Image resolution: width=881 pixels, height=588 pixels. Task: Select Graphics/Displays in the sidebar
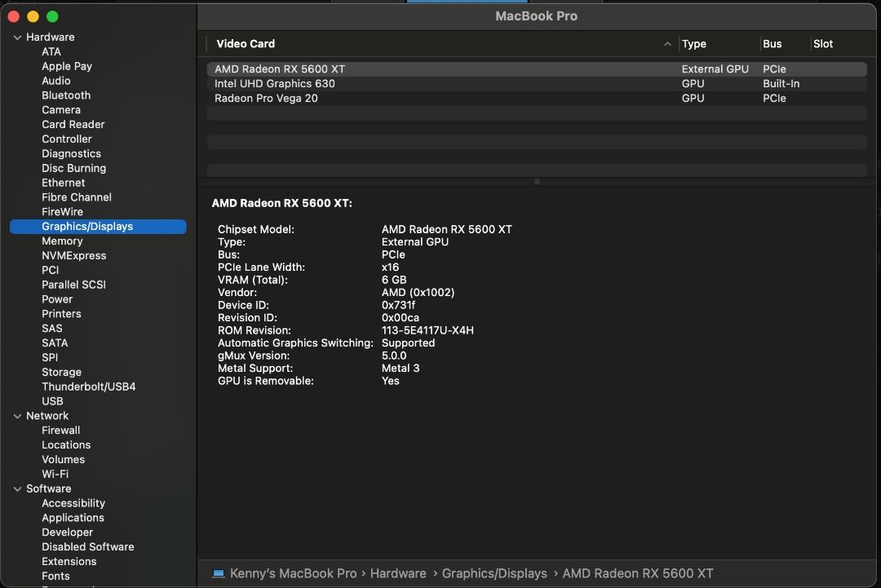(x=98, y=227)
